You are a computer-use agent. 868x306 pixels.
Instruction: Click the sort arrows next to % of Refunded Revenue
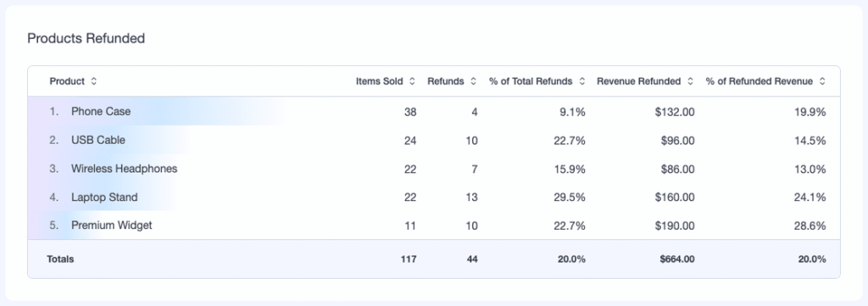(822, 81)
